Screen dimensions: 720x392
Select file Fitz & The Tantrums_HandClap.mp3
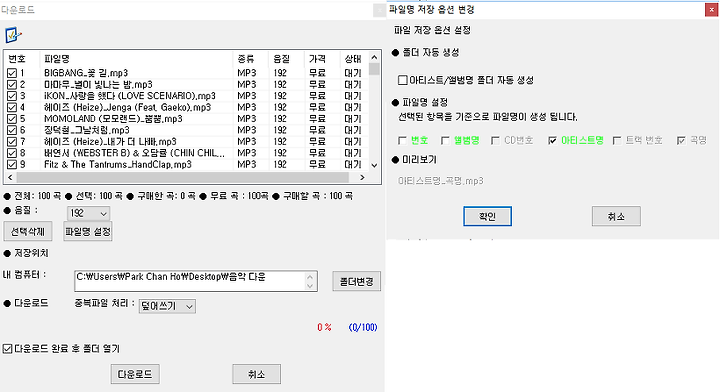coord(118,164)
